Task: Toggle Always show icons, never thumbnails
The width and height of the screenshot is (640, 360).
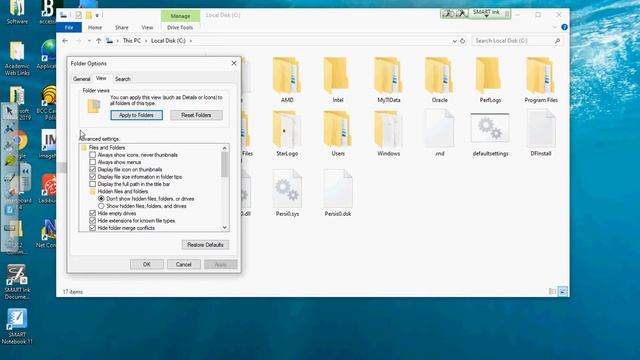Action: 93,155
